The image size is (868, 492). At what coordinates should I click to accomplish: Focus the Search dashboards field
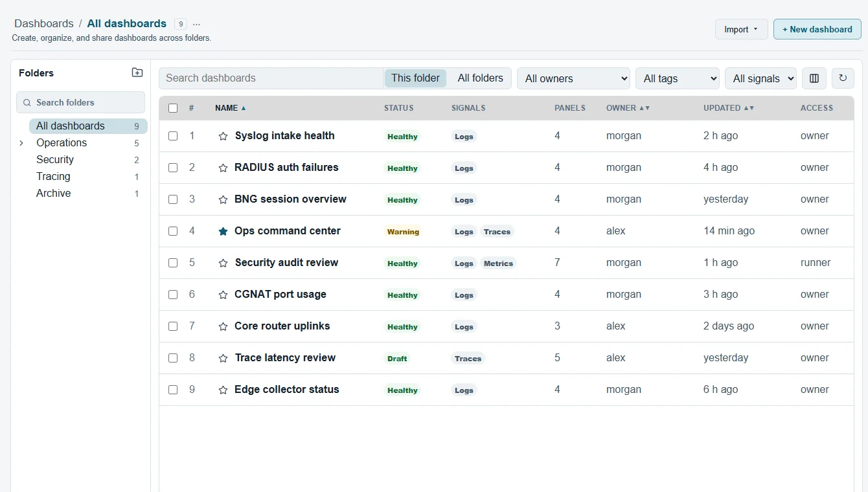point(271,78)
